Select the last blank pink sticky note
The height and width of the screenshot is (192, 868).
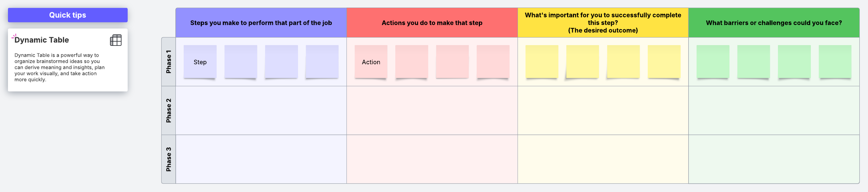pyautogui.click(x=493, y=62)
